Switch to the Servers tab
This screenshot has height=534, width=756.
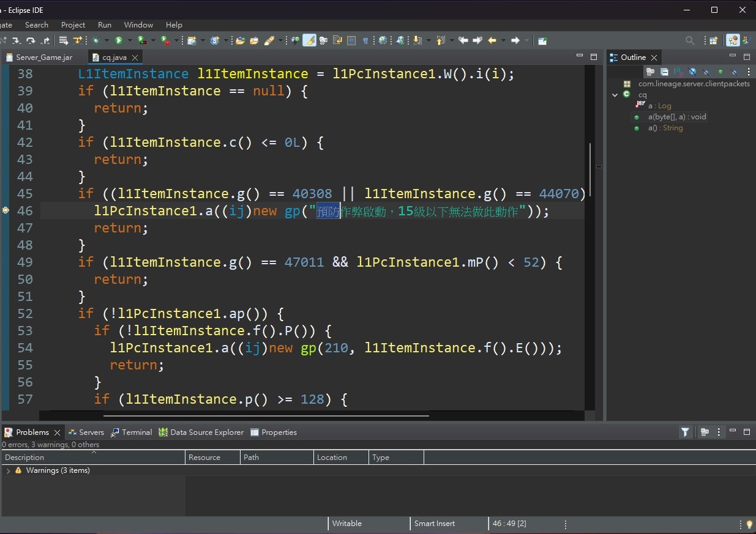point(86,432)
